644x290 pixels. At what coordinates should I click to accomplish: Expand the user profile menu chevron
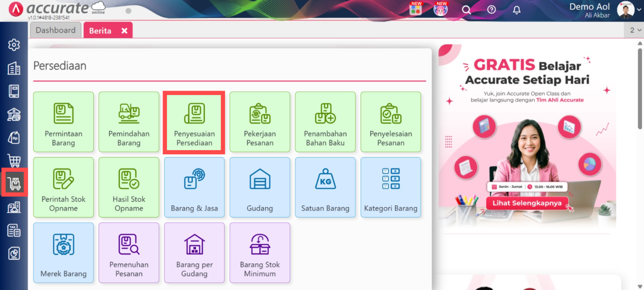tap(639, 10)
